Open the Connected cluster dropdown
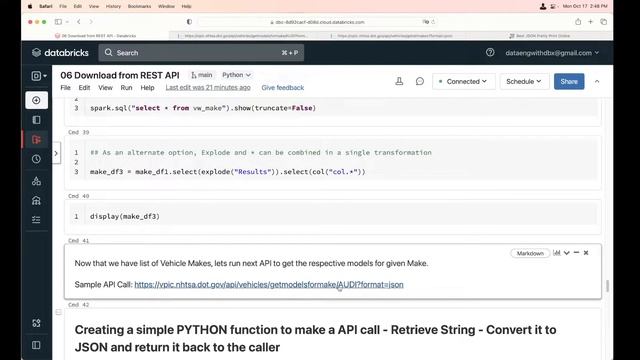640x360 pixels. point(464,82)
